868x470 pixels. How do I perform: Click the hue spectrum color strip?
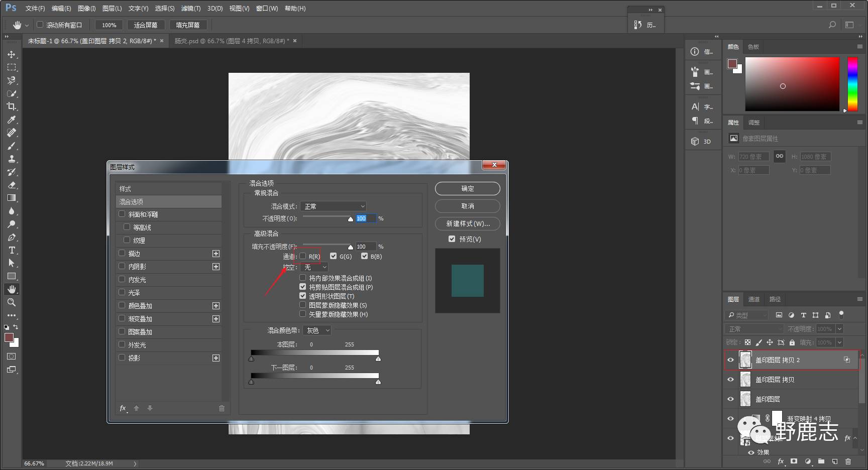(852, 84)
